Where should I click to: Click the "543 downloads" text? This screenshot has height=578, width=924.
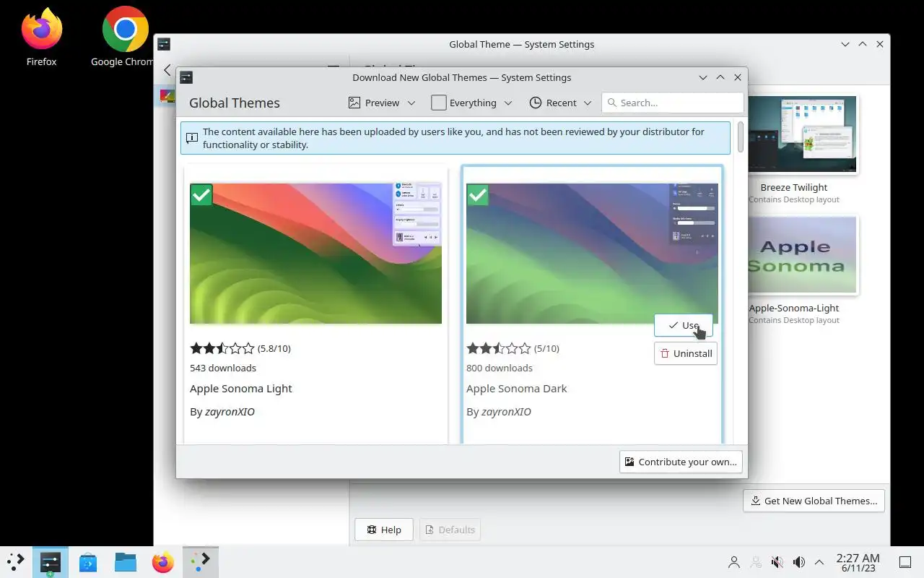223,368
